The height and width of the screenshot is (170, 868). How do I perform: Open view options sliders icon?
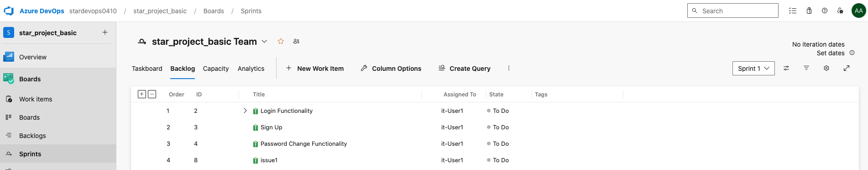[786, 68]
